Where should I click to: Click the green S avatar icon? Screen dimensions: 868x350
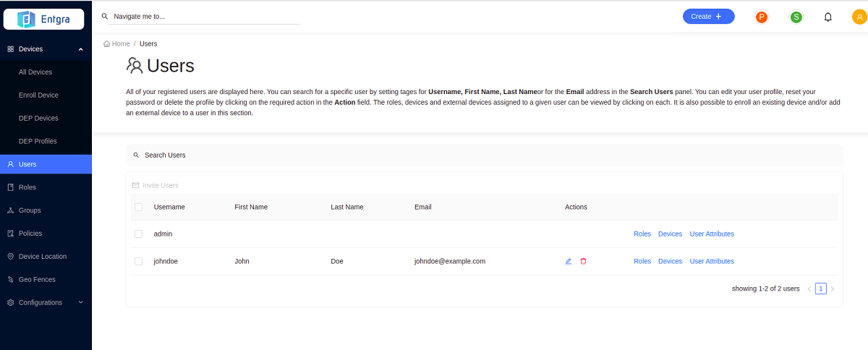tap(796, 17)
